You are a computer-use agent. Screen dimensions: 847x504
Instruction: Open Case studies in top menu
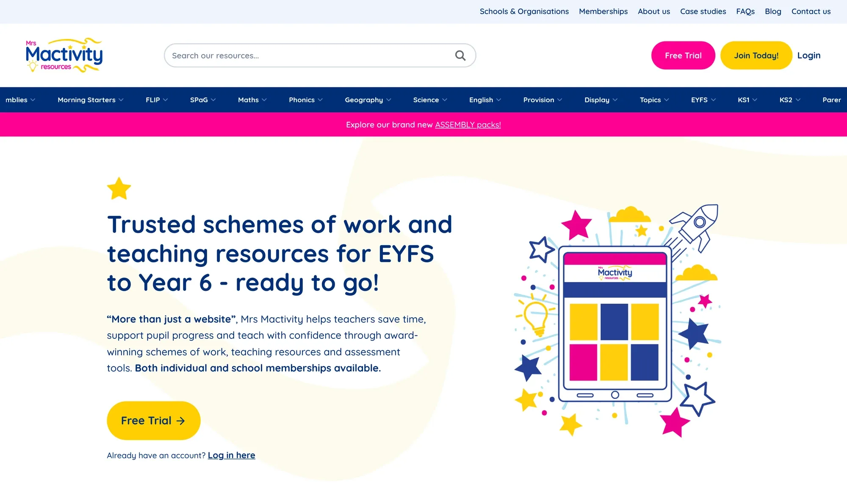point(703,11)
